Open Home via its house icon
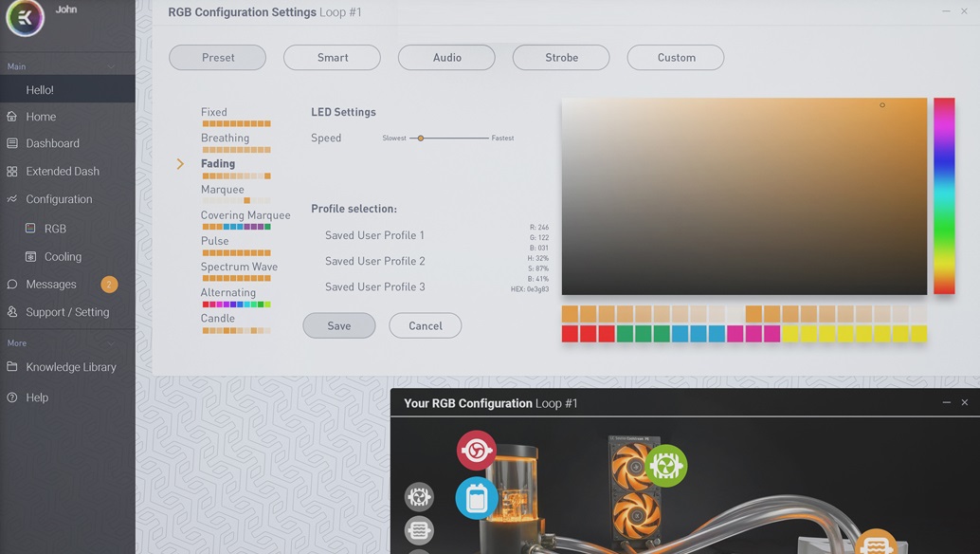This screenshot has height=554, width=980. coord(12,117)
